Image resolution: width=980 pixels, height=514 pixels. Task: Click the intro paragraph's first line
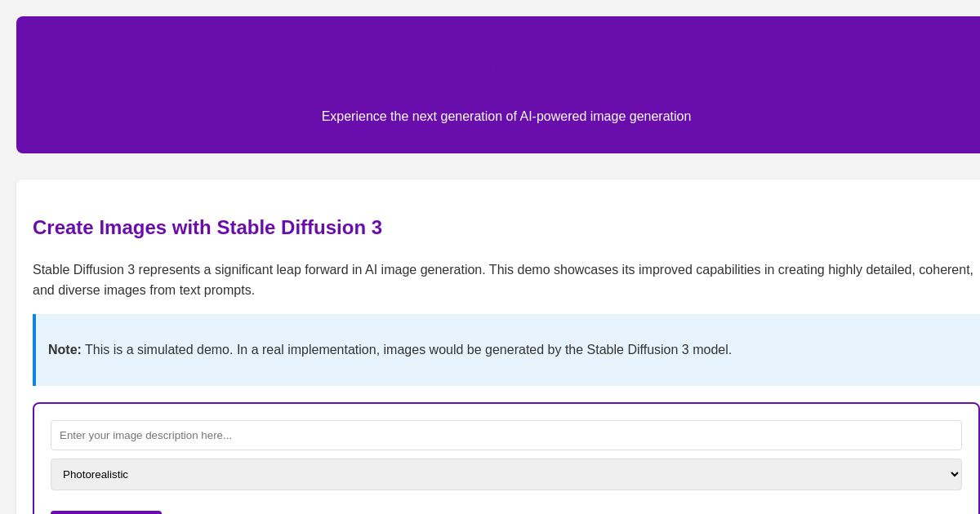click(502, 270)
